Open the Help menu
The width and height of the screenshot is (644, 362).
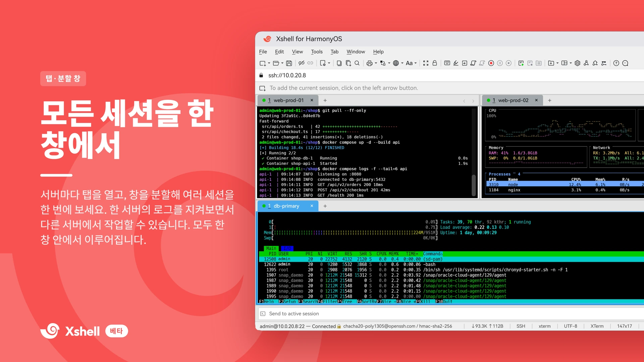(378, 52)
